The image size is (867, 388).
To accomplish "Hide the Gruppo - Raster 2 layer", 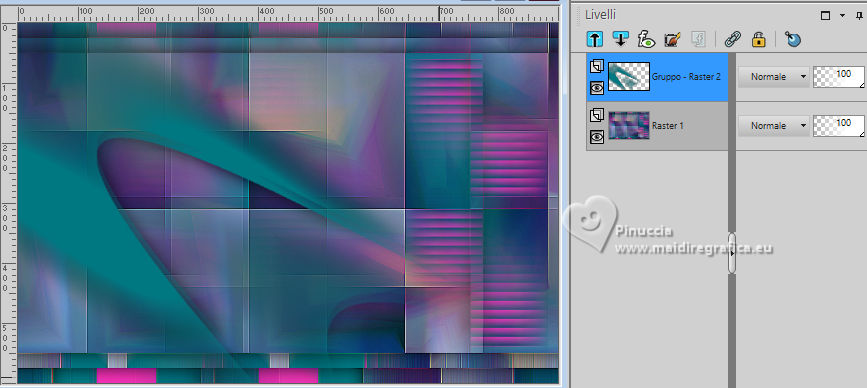I will [x=597, y=87].
